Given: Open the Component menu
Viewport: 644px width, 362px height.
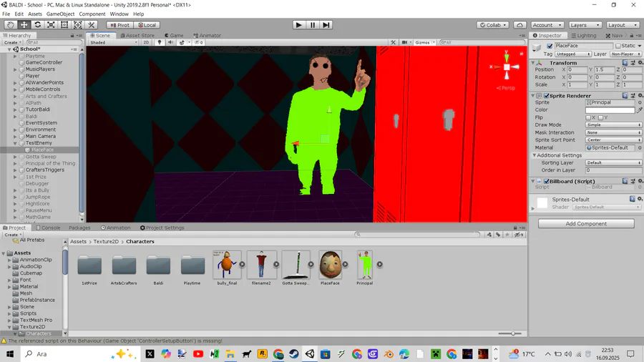Looking at the screenshot, I should pos(92,14).
